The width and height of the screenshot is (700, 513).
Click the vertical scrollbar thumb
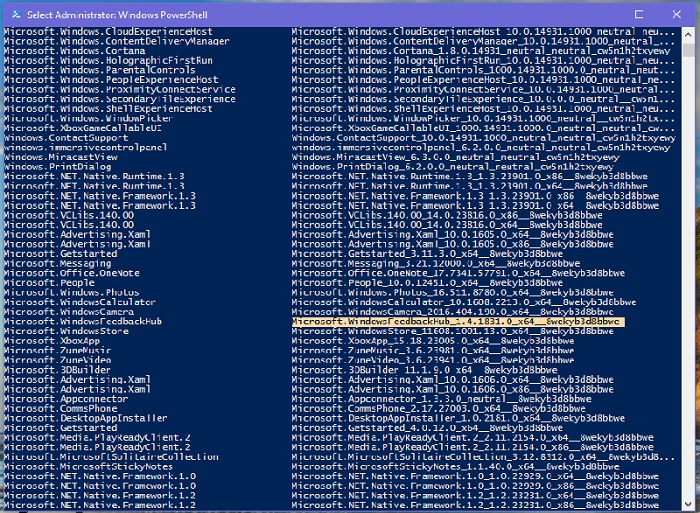[x=688, y=49]
